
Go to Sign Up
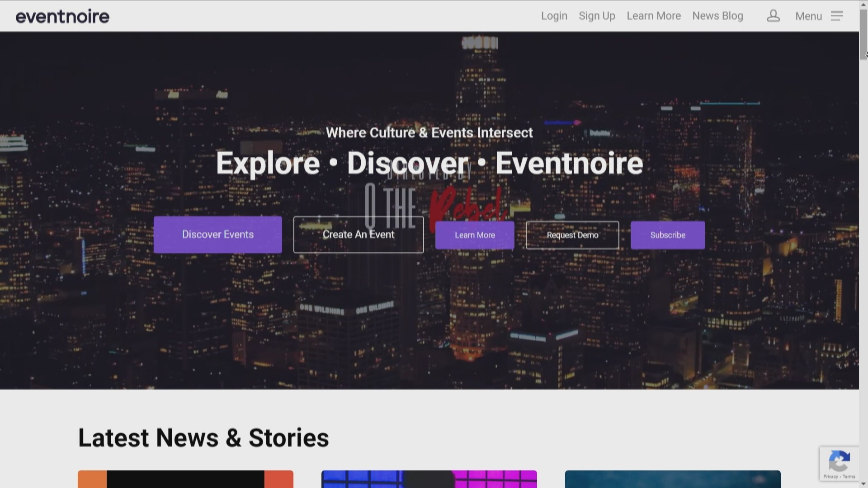(597, 16)
